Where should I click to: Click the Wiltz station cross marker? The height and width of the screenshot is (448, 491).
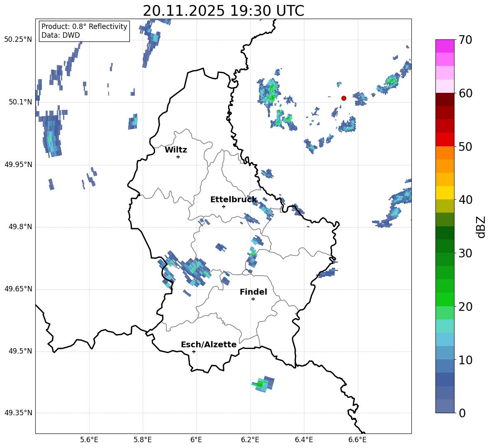tap(178, 157)
